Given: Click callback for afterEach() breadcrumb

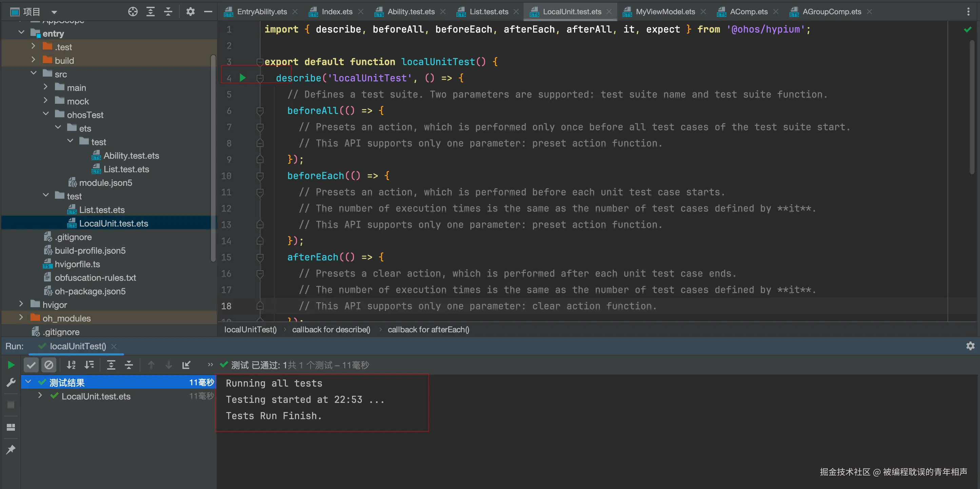Looking at the screenshot, I should tap(428, 330).
